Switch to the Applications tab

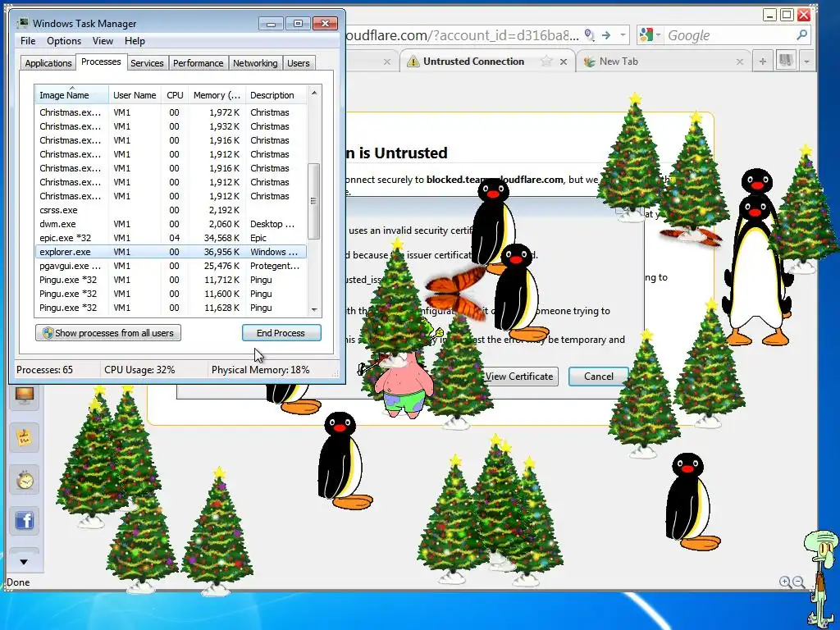(48, 63)
